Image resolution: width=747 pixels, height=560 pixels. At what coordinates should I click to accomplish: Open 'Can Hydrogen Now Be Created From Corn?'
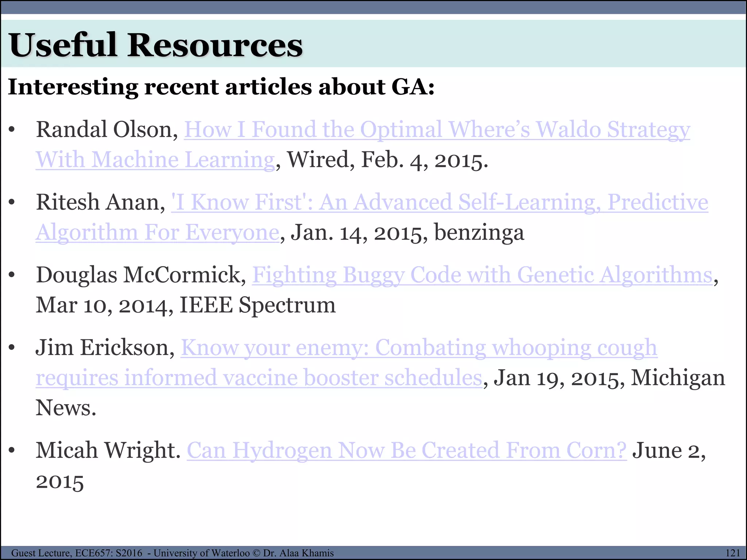click(x=406, y=451)
